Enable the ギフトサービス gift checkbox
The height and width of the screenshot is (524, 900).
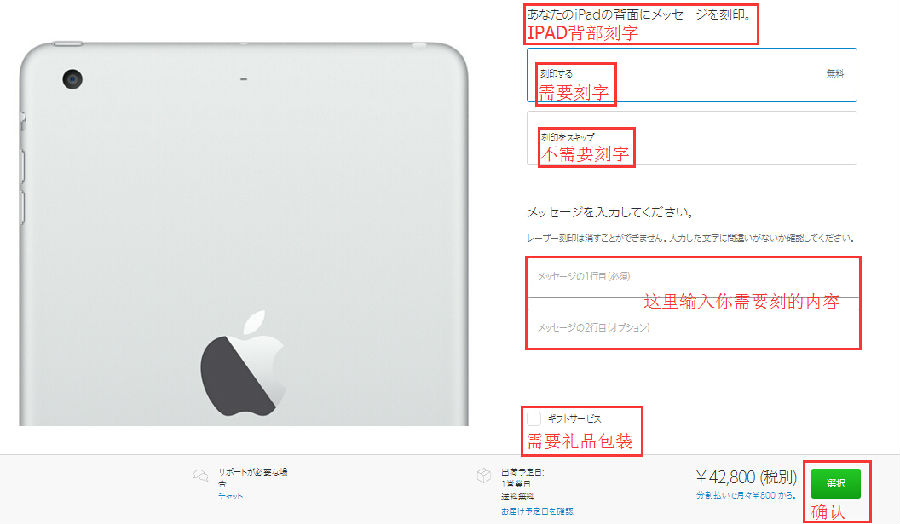tap(533, 418)
